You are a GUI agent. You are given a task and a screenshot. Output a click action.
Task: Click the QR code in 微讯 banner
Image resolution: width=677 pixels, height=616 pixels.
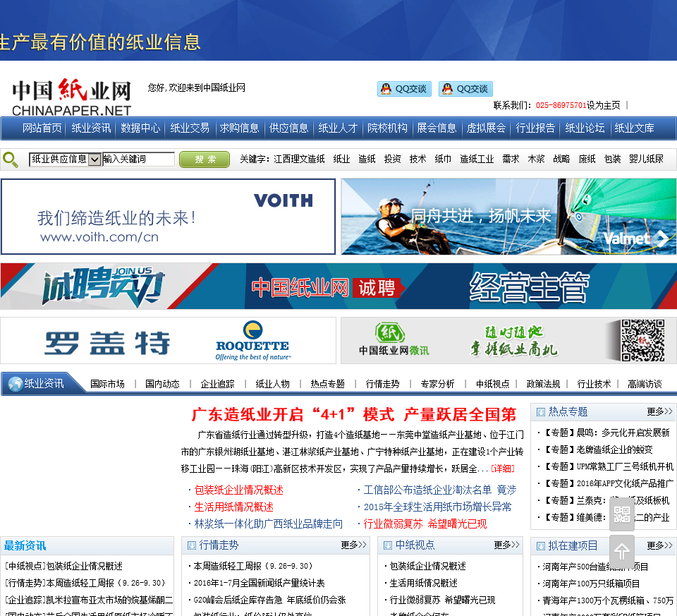click(642, 340)
